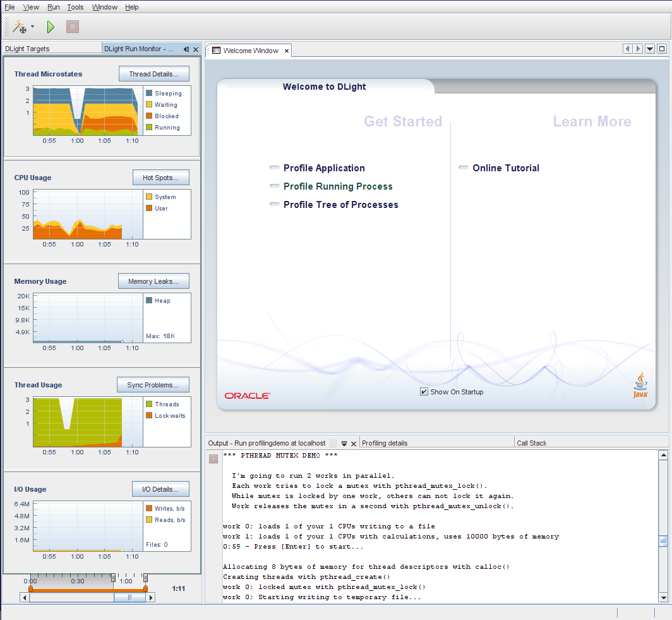Screen dimensions: 672x620
Task: Open the Window menu
Action: click(x=105, y=8)
